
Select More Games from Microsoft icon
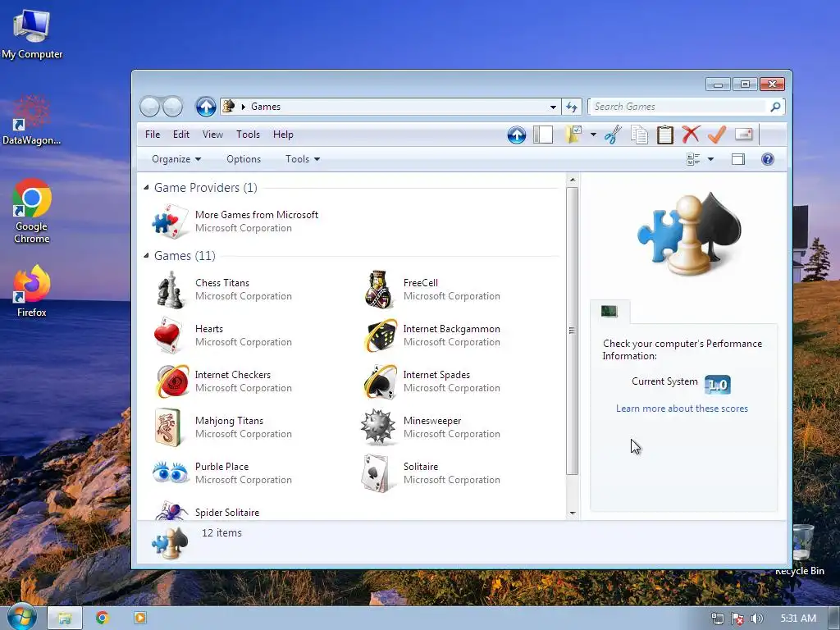pos(171,221)
